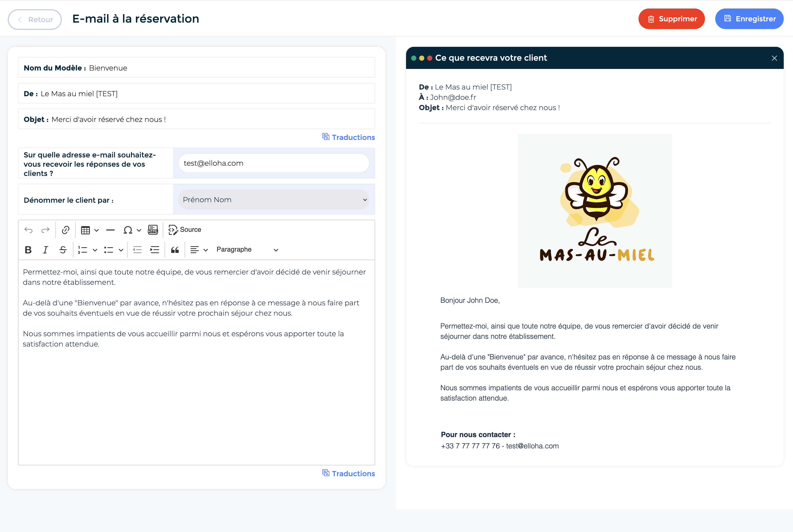Image resolution: width=793 pixels, height=532 pixels.
Task: Apply strikethrough formatting
Action: 63,250
